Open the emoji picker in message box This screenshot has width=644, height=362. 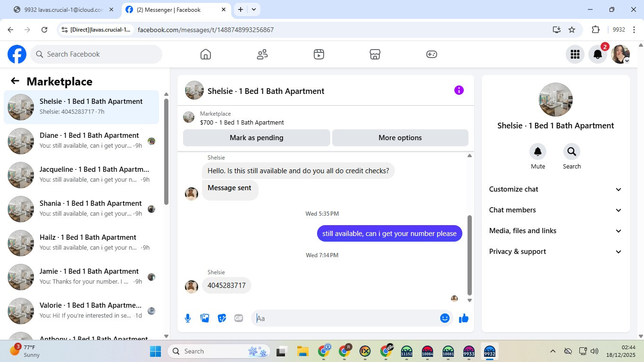(x=444, y=318)
